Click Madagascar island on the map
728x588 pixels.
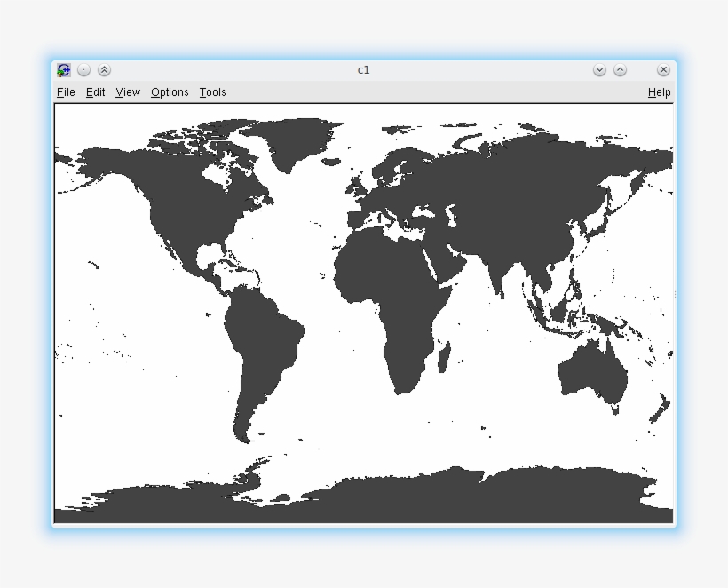(x=442, y=355)
